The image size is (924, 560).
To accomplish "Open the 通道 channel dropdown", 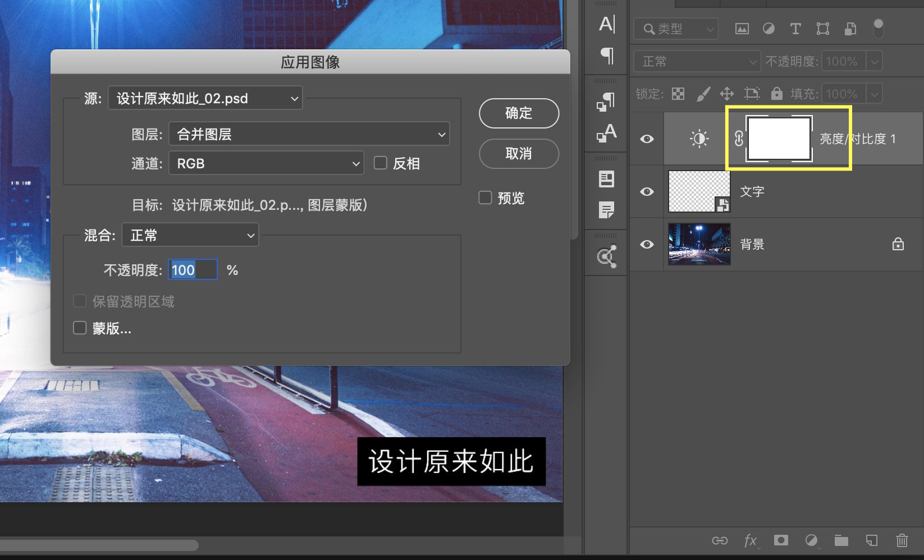I will tap(266, 163).
